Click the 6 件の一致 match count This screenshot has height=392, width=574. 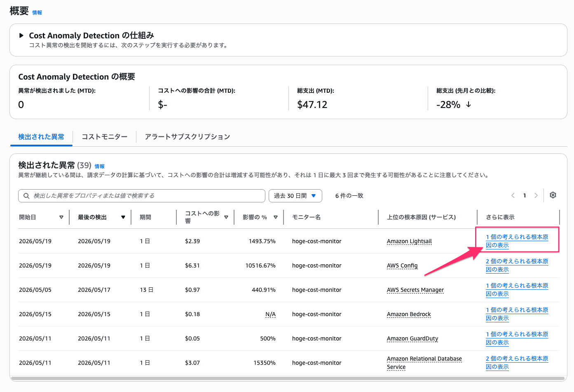point(349,196)
